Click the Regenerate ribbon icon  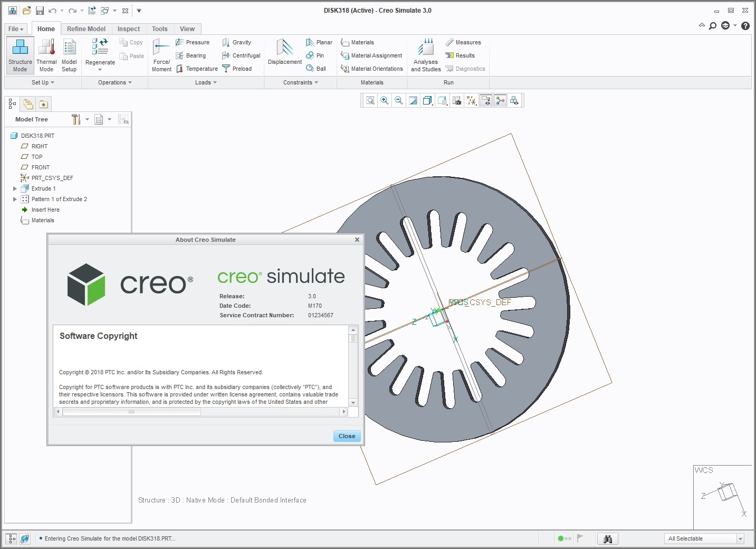point(100,47)
